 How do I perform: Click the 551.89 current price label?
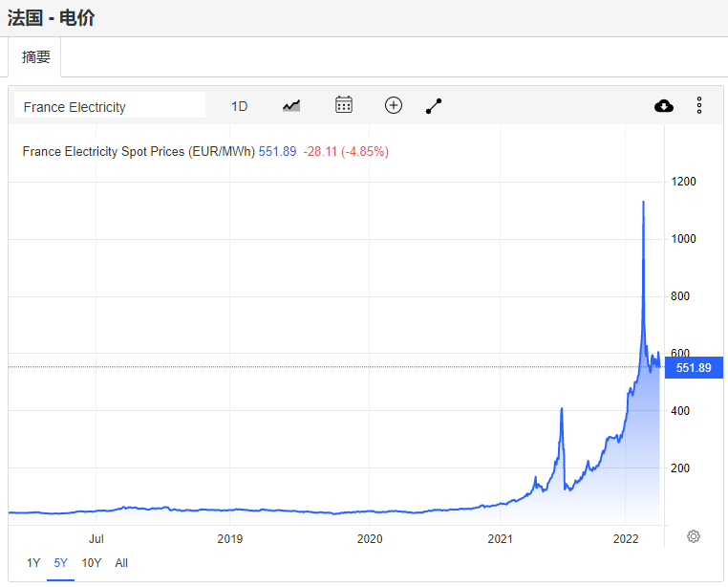(694, 368)
